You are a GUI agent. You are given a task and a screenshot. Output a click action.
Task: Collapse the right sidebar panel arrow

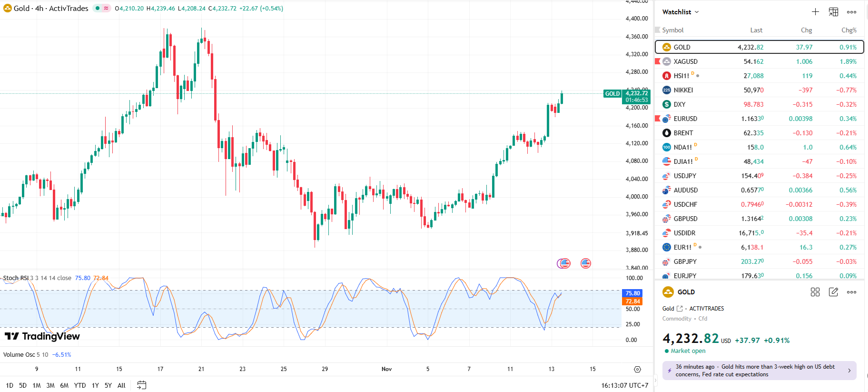(655, 380)
